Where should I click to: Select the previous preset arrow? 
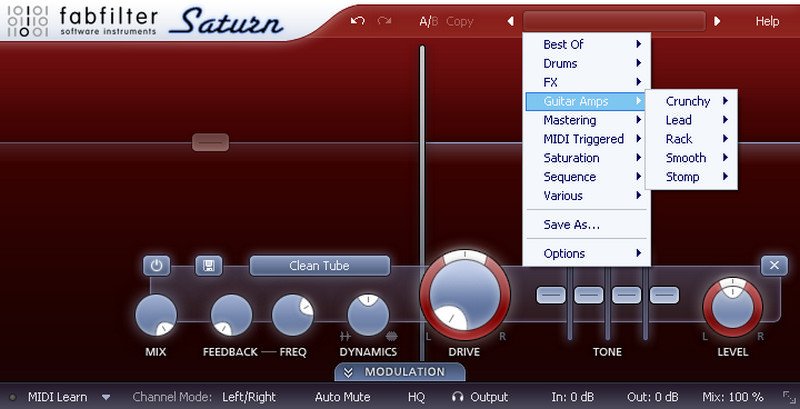511,21
